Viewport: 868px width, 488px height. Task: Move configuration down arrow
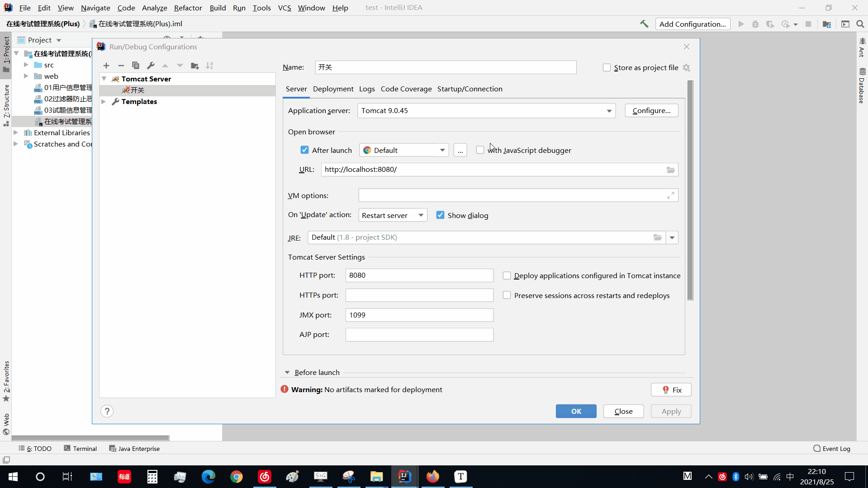180,66
